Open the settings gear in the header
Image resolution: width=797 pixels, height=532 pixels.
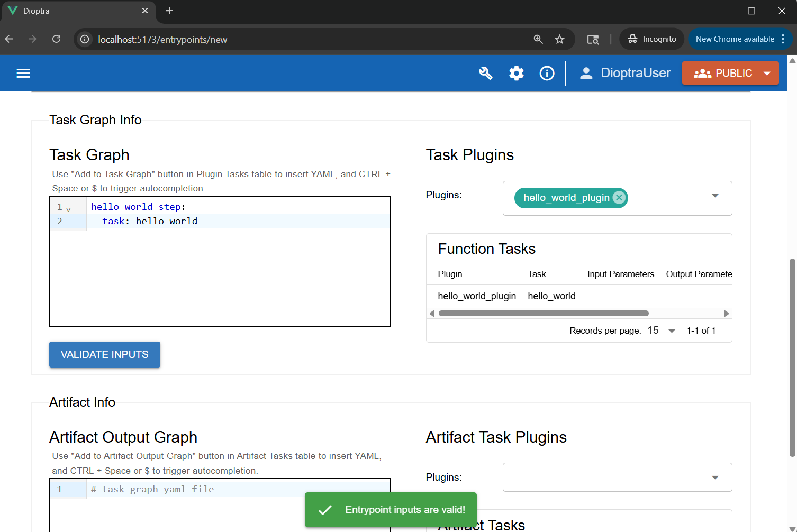(x=516, y=73)
